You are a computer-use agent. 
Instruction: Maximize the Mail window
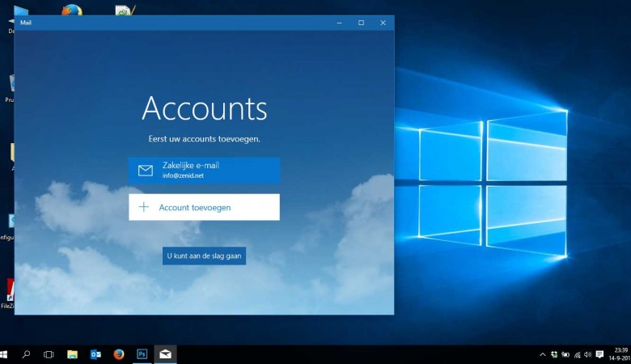click(x=361, y=23)
